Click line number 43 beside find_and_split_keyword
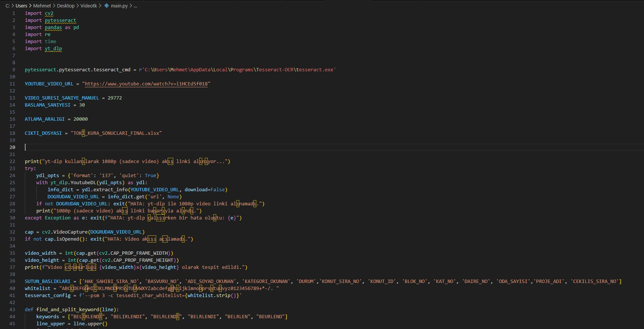The width and height of the screenshot is (644, 329). (x=12, y=310)
